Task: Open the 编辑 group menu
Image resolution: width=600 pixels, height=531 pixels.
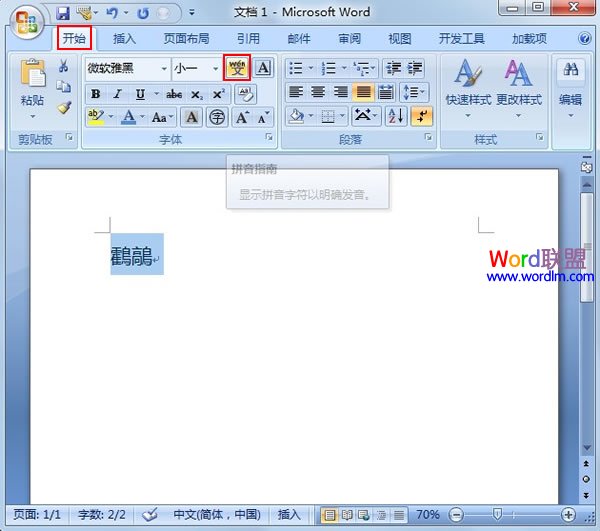Action: coord(570,89)
